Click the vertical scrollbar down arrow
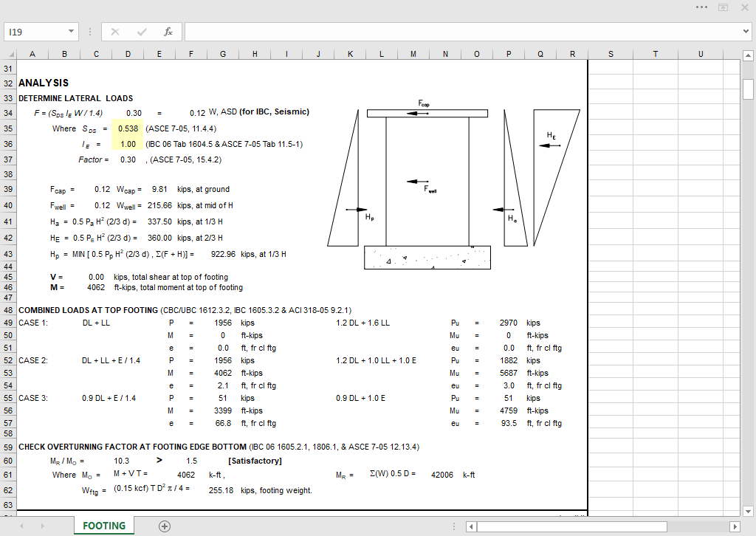The height and width of the screenshot is (536, 756). pos(748,511)
